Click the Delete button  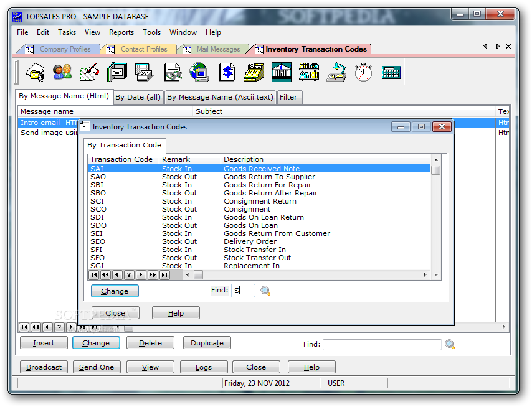(150, 343)
